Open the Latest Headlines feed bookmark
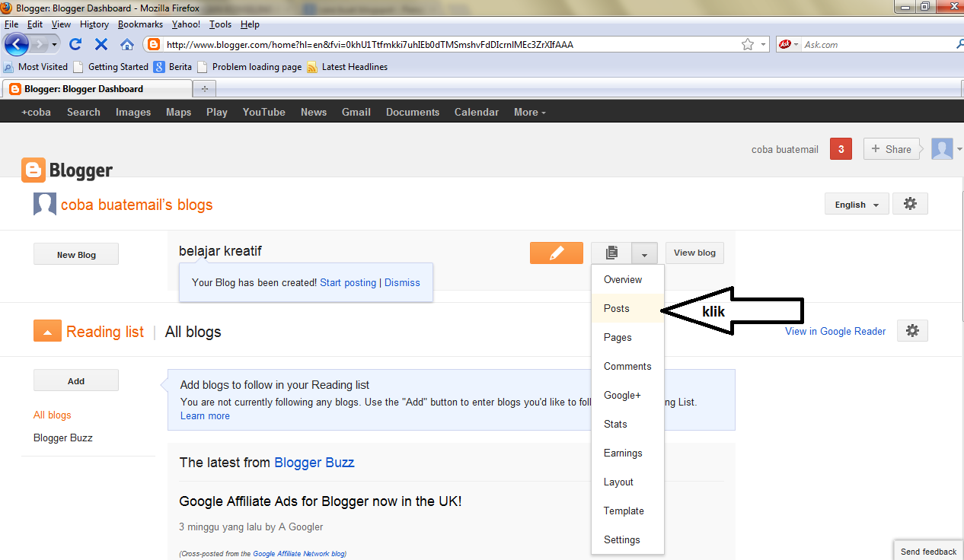The image size is (964, 560). [347, 67]
